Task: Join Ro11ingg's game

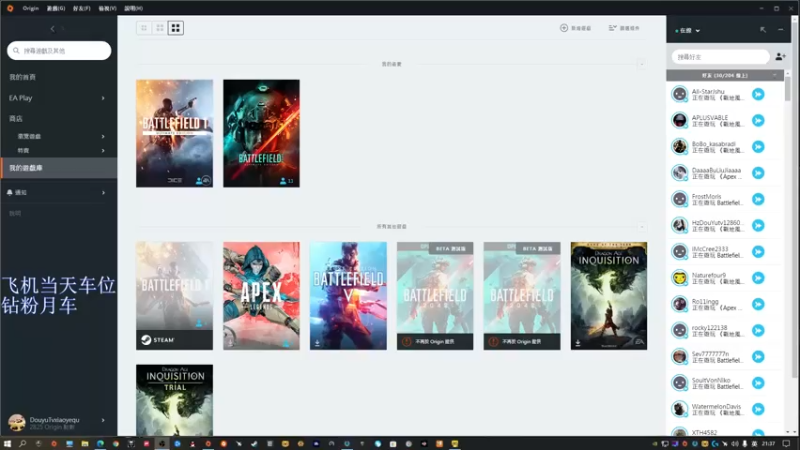Action: pos(758,304)
